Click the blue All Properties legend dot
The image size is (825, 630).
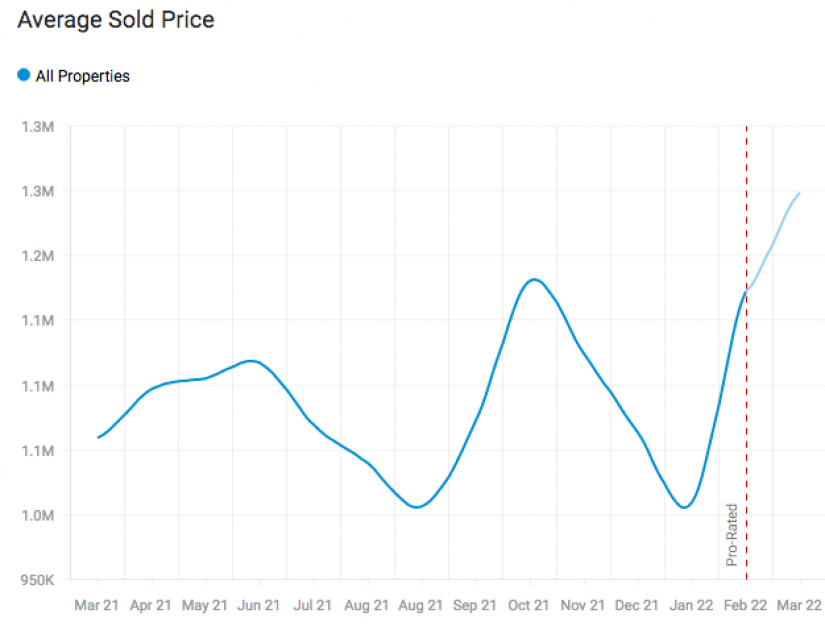pyautogui.click(x=23, y=75)
